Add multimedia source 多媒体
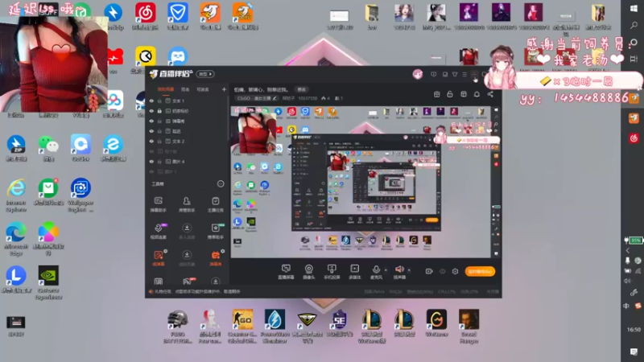 point(354,272)
